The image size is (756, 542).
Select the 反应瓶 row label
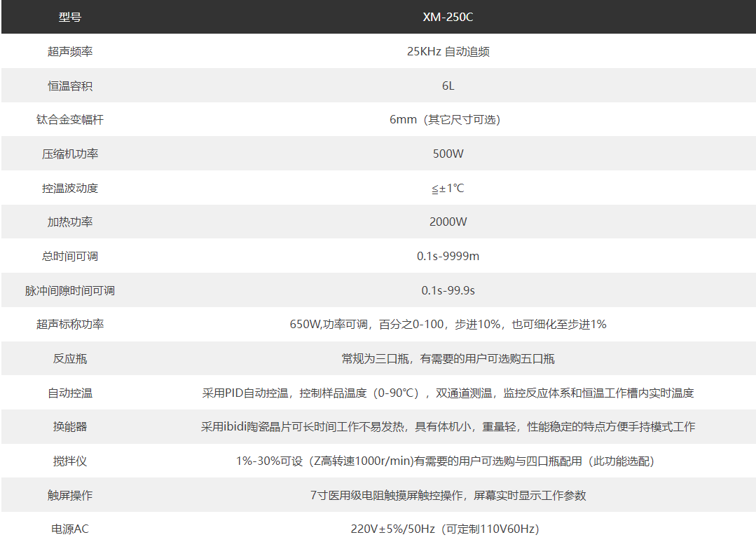70,358
